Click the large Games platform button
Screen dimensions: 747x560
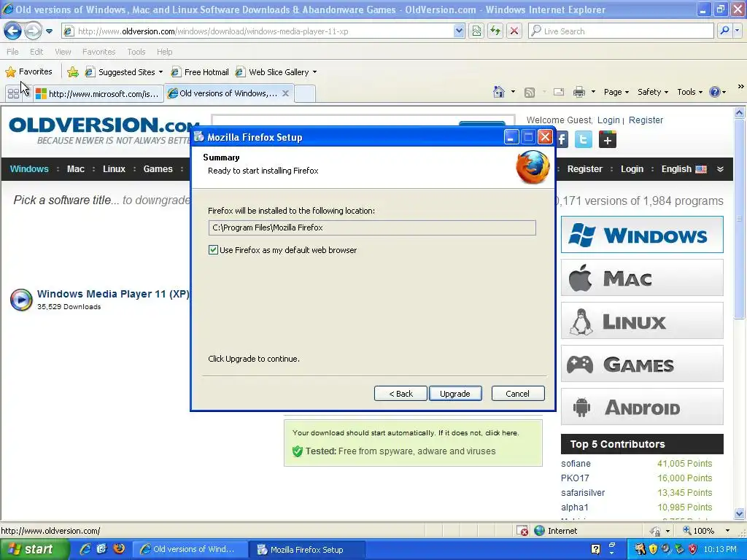pos(642,364)
